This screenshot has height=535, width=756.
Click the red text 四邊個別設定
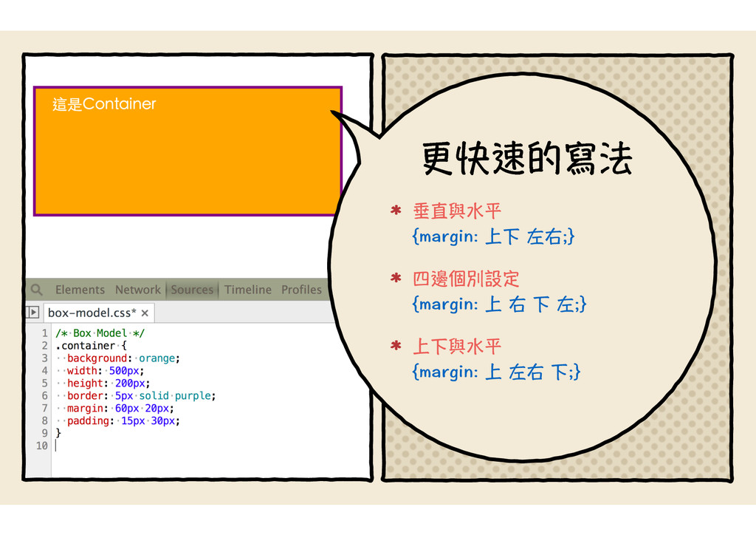tap(466, 279)
